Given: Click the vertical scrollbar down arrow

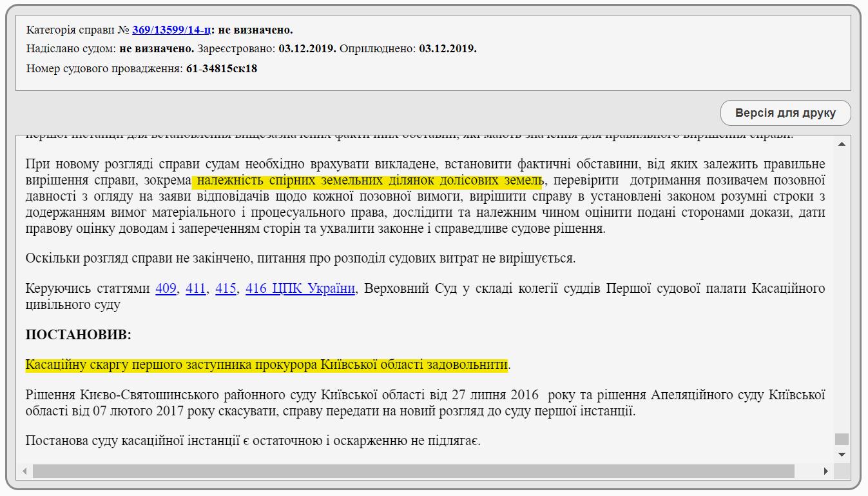Looking at the screenshot, I should click(x=842, y=455).
